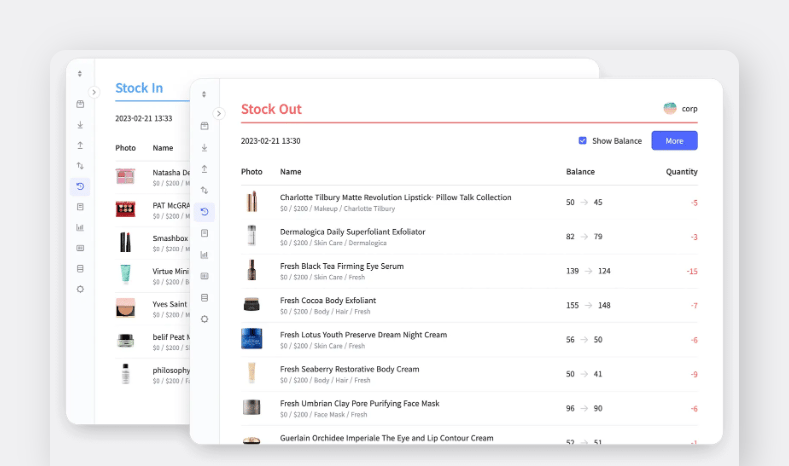Uncheck the Show Balance checkbox
Screen dimensions: 789x466
[x=583, y=141]
